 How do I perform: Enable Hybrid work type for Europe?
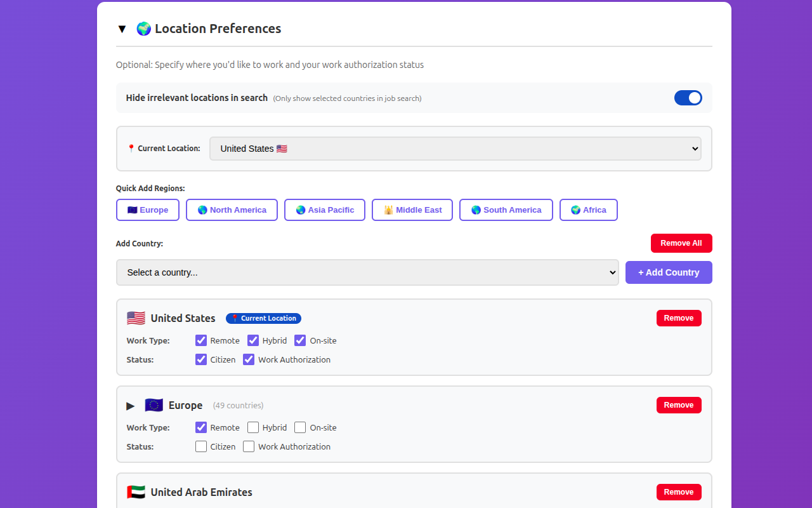pyautogui.click(x=253, y=427)
